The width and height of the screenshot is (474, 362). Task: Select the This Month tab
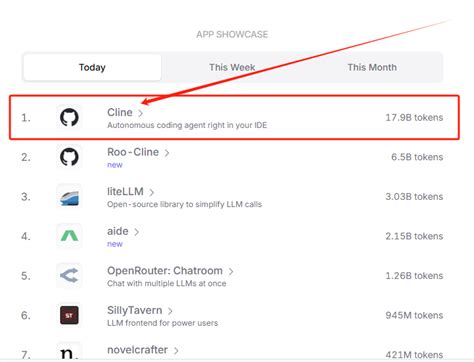tap(372, 67)
